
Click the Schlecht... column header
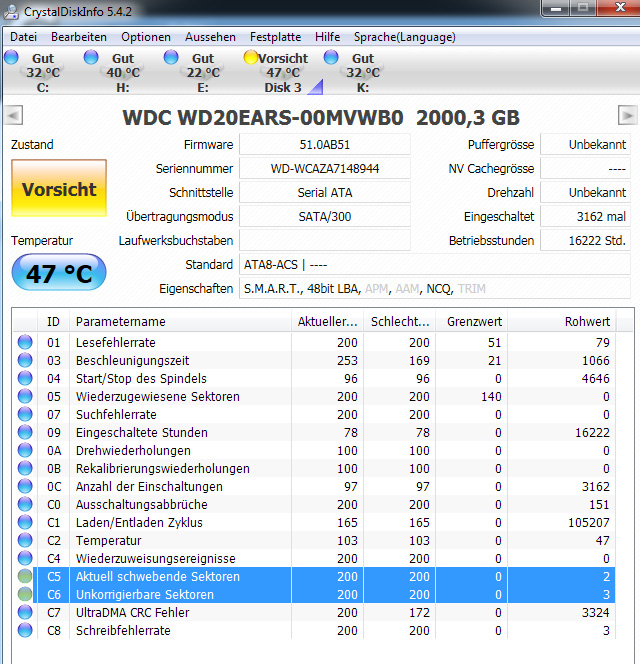click(x=399, y=321)
